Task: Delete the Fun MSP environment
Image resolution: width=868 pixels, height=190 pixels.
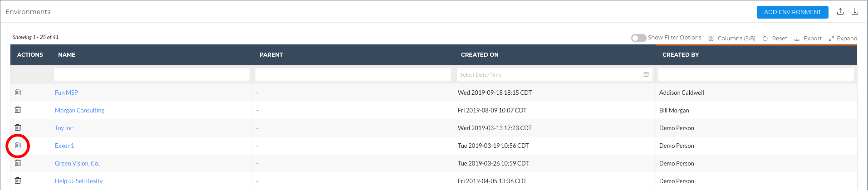Action: 18,92
